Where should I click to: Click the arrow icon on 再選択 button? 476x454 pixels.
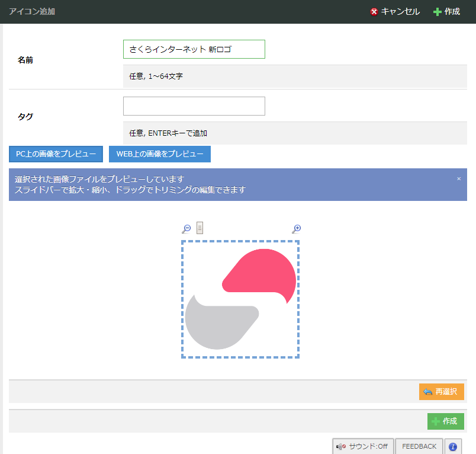[x=428, y=392]
